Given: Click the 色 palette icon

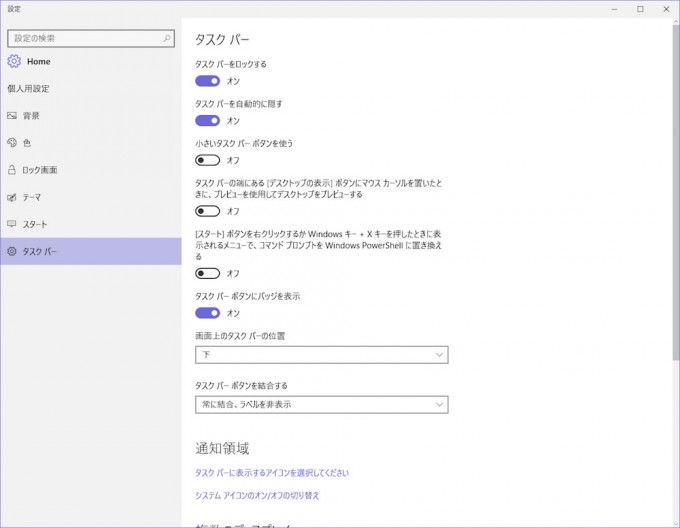Looking at the screenshot, I should pyautogui.click(x=12, y=143).
